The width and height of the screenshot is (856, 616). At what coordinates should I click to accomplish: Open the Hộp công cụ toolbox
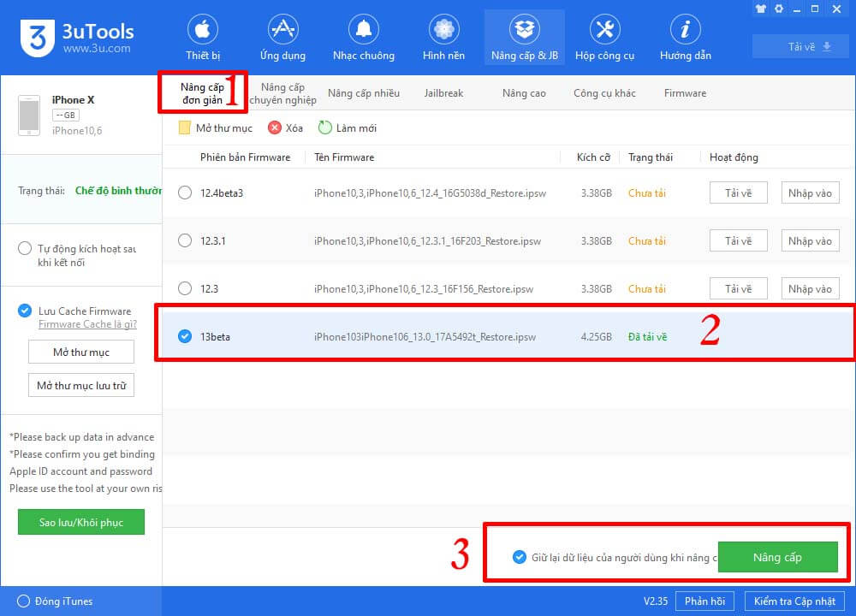click(x=605, y=37)
